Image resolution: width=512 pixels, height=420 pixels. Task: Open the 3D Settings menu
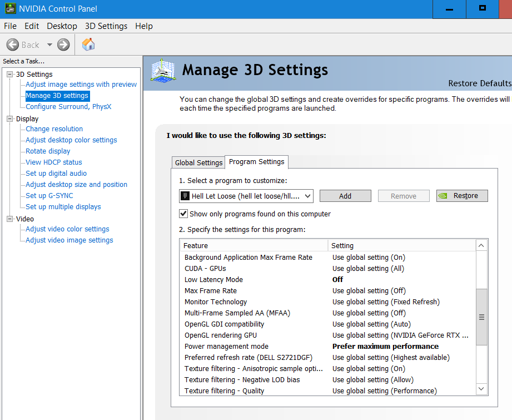pyautogui.click(x=106, y=26)
